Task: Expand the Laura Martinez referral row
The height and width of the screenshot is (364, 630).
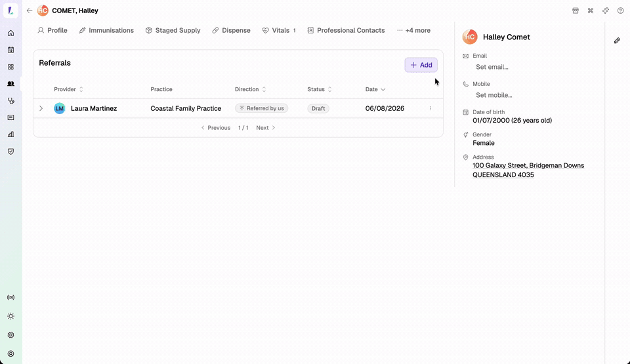Action: pyautogui.click(x=41, y=108)
